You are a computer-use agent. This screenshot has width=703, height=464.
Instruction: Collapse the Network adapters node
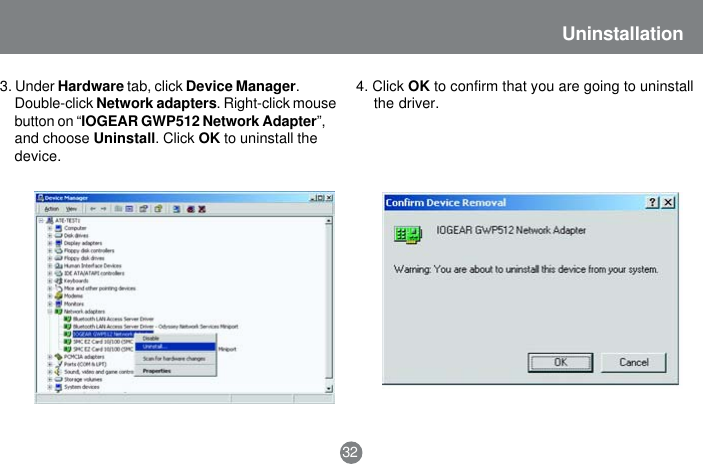[50, 311]
